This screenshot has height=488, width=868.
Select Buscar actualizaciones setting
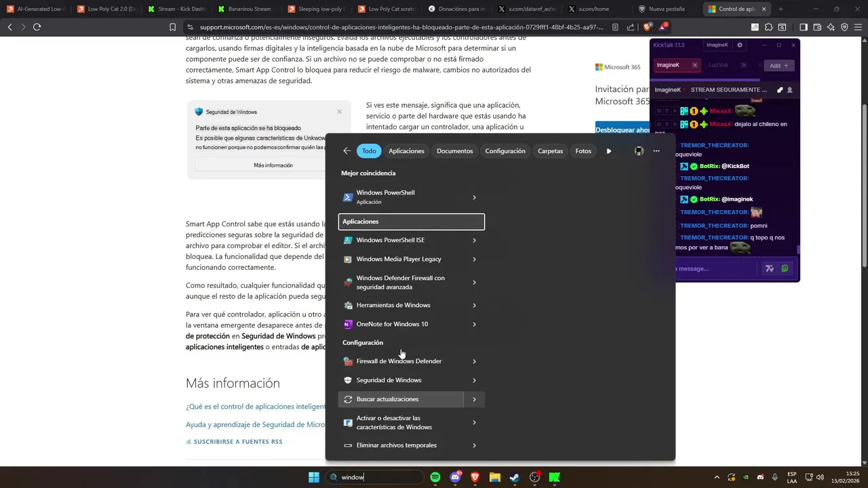401,399
